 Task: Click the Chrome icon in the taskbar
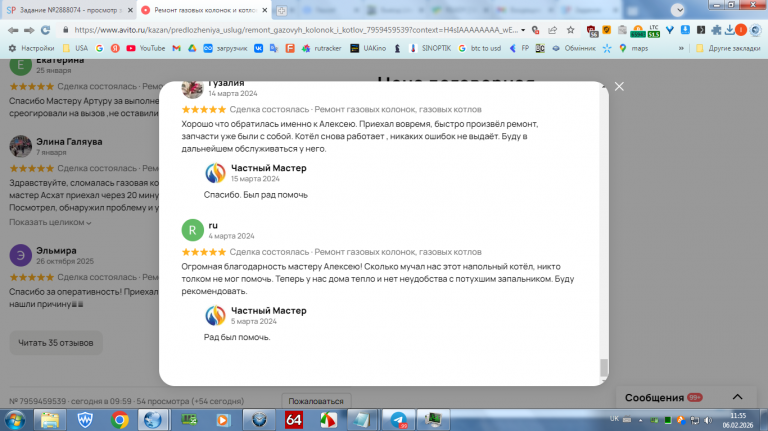click(x=120, y=420)
